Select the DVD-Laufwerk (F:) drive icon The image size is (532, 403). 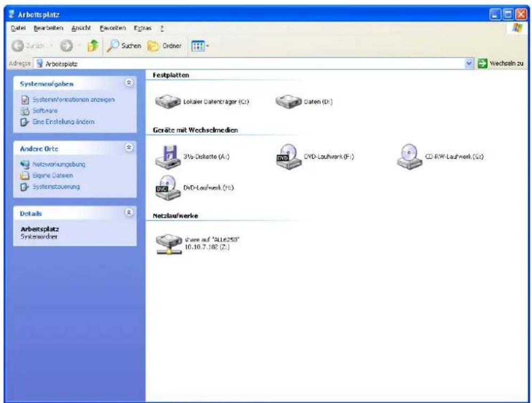[289, 156]
